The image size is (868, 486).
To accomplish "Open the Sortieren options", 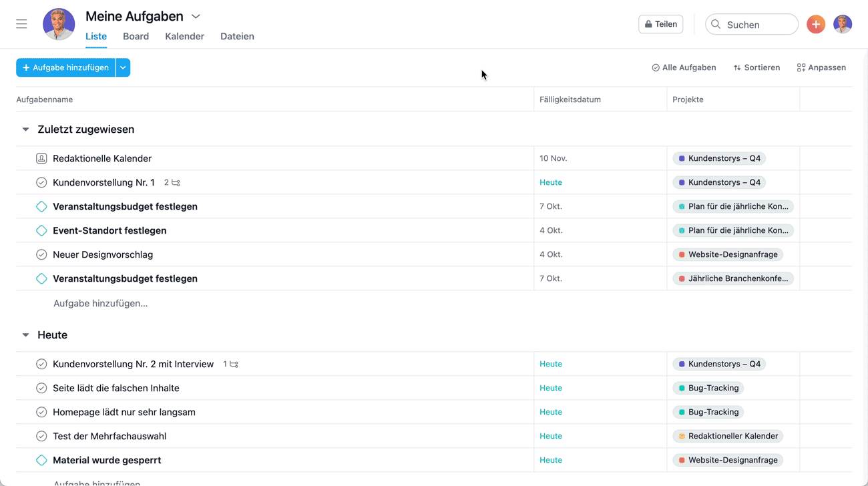I will pos(756,67).
